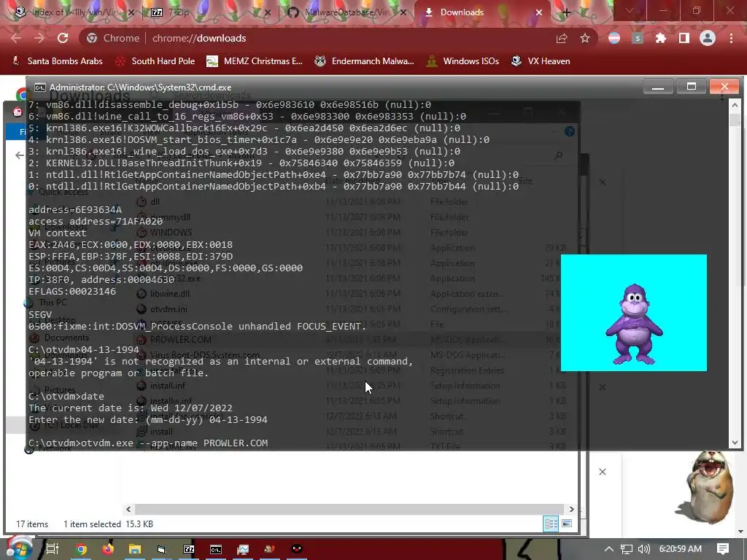Open the MEMZ Christmas bookmark
This screenshot has width=747, height=560.
[x=255, y=61]
